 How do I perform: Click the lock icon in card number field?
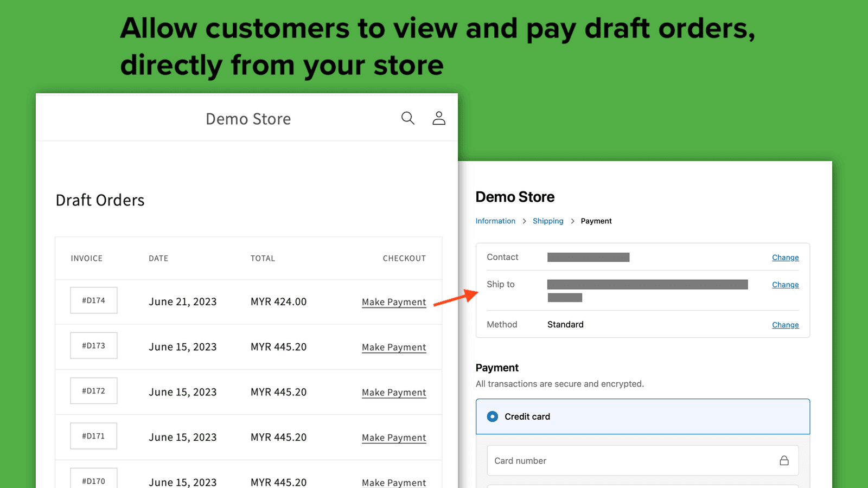[783, 460]
